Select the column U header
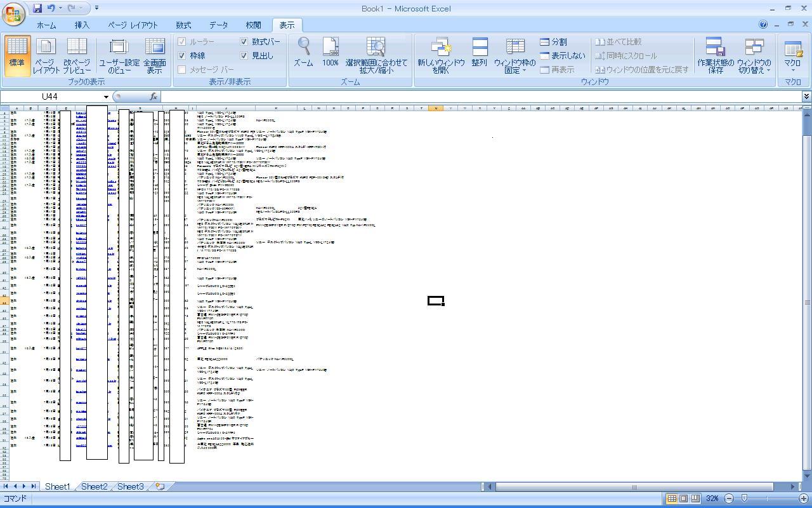 pyautogui.click(x=436, y=108)
